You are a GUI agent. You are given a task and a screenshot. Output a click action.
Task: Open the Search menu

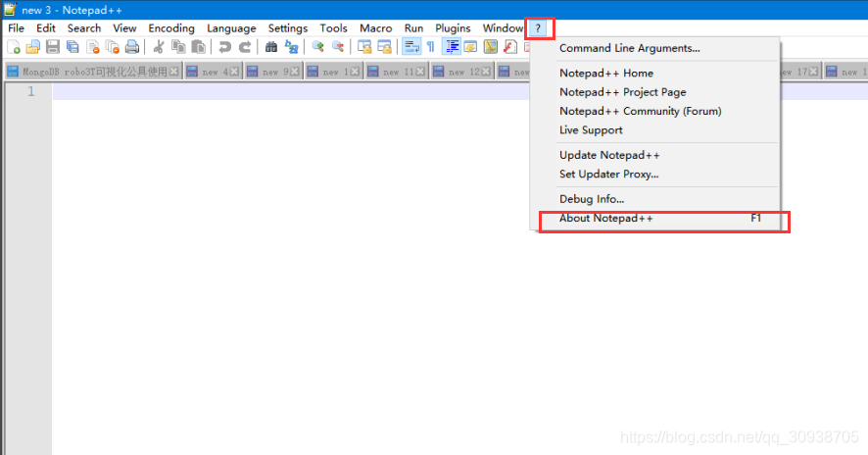coord(84,28)
